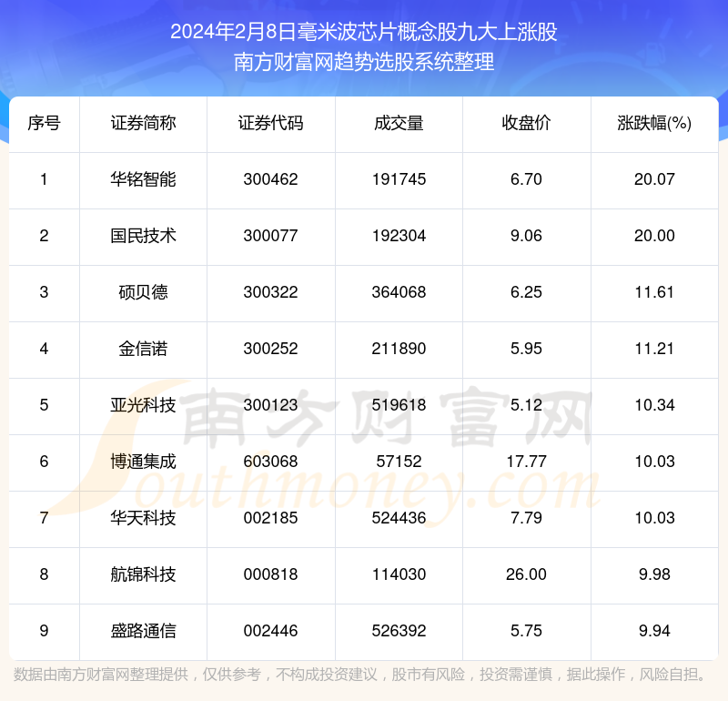Click closing price 6.25

527,292
